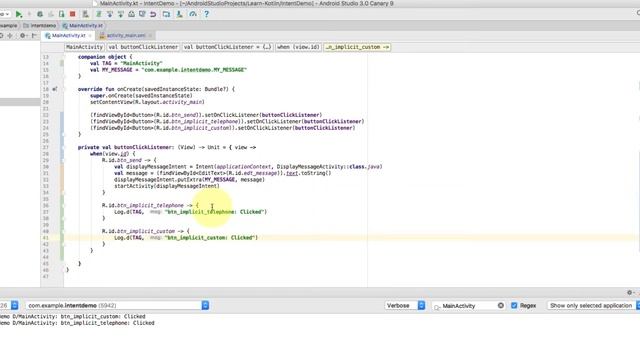Click the 'val buttonClickListener = {...}' breadcrumb
The image size is (640, 360).
[x=227, y=47]
